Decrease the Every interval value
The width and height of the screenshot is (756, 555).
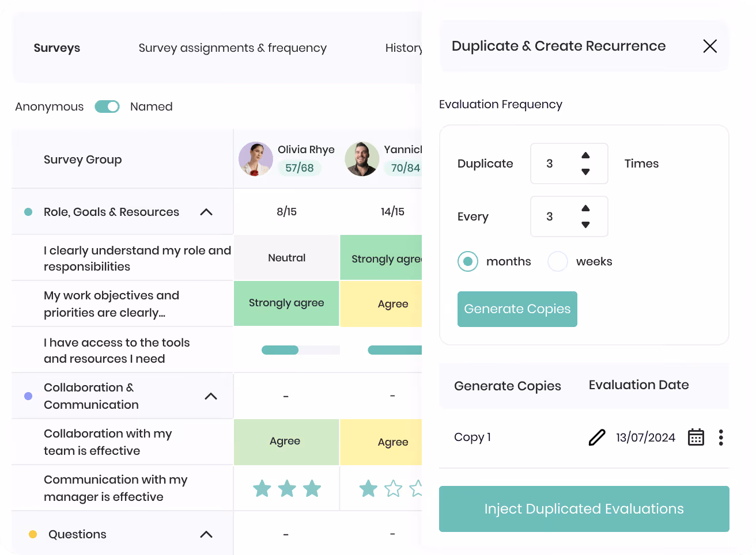(x=585, y=225)
